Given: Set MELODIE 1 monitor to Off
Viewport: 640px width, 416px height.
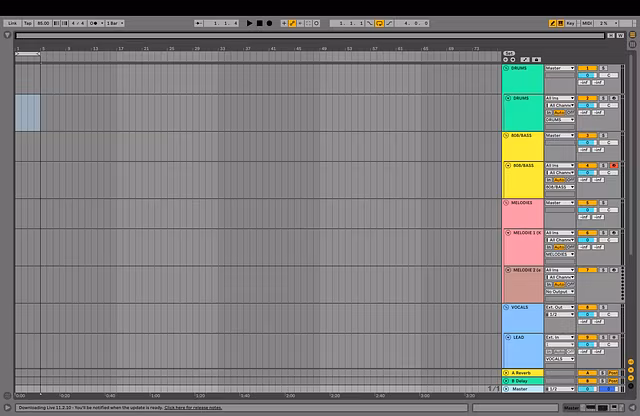Looking at the screenshot, I should pos(570,247).
